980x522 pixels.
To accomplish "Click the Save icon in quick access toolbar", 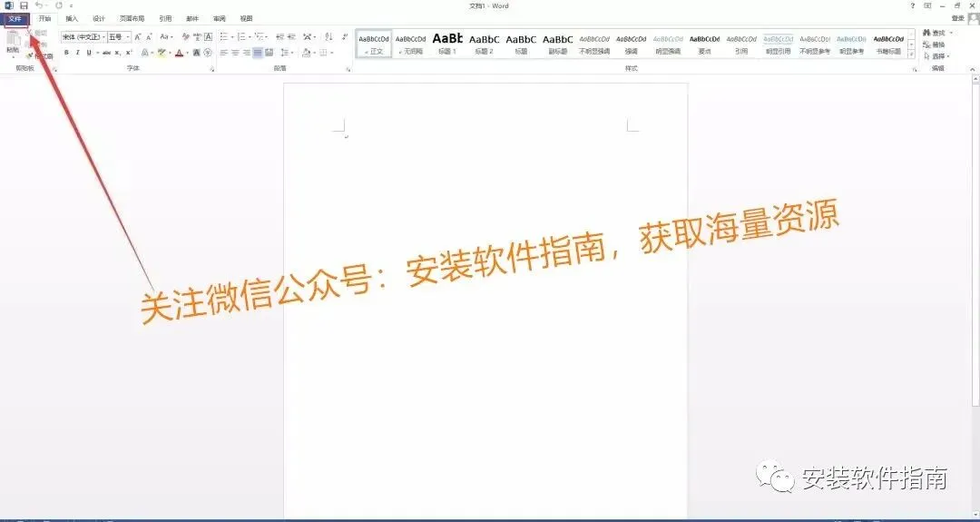I will click(24, 5).
